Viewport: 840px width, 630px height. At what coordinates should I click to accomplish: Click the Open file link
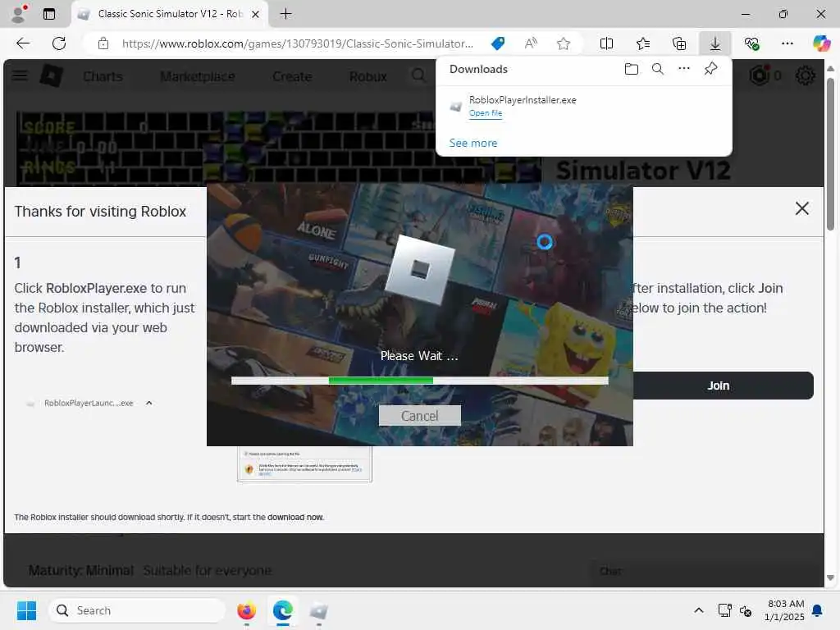486,113
